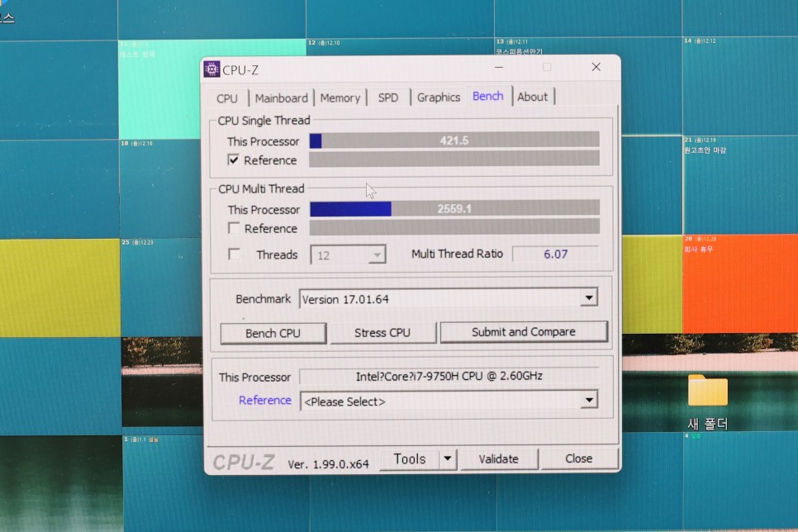Close the CPU-Z window with X
The height and width of the screenshot is (532, 798).
[x=596, y=67]
